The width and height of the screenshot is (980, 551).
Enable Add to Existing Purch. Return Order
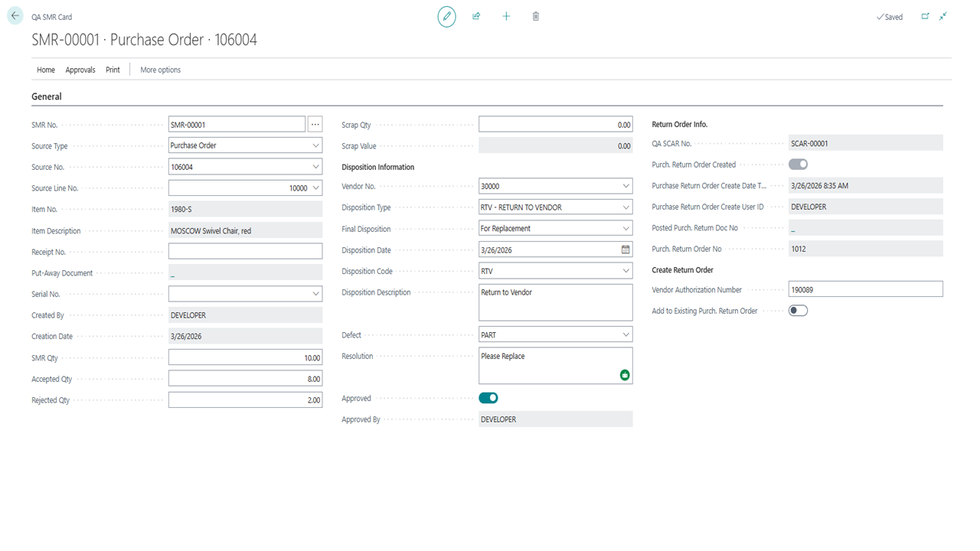[798, 311]
